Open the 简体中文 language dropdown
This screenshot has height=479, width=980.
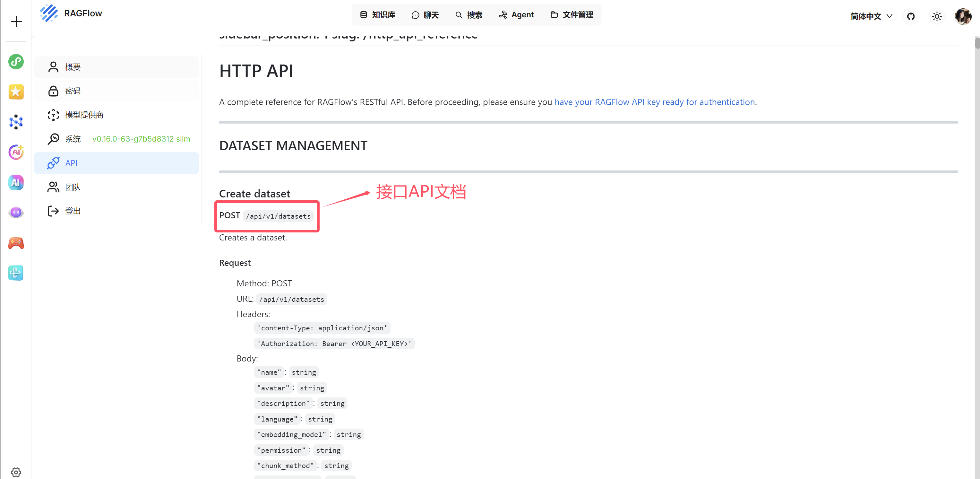point(871,16)
